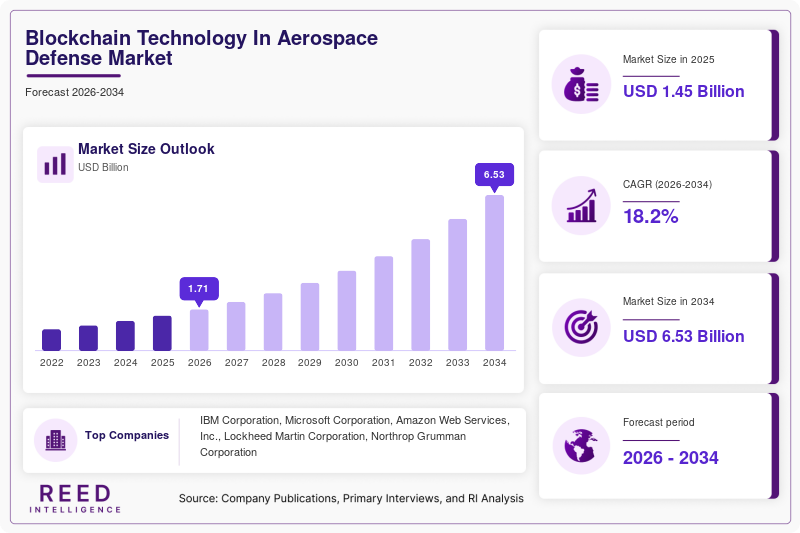
Task: Click the USD 1.45 Billion value
Action: 684,91
